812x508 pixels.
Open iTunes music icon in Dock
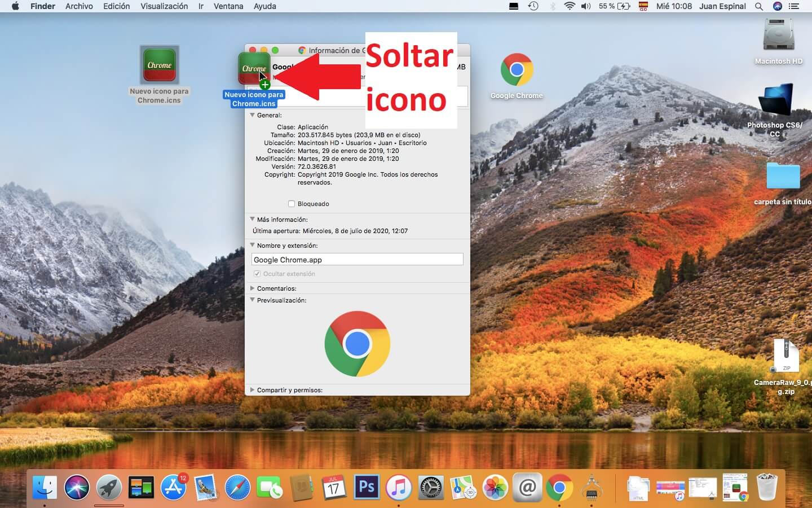pos(399,487)
